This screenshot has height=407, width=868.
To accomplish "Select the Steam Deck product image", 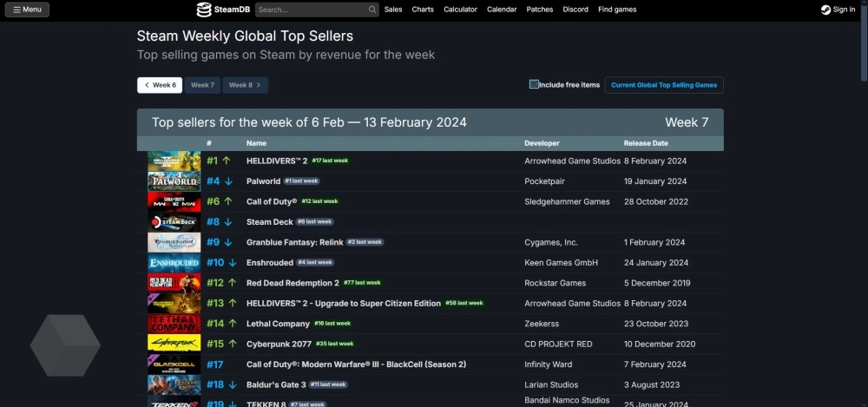I will 174,222.
